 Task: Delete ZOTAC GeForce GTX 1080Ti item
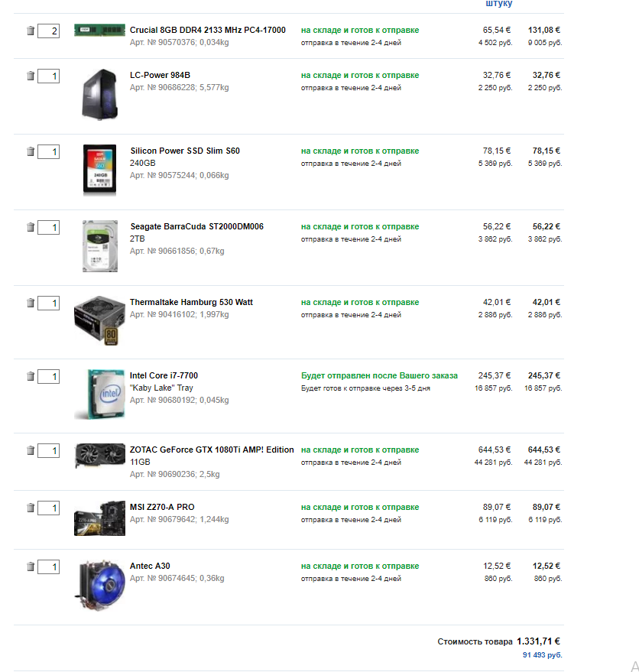(x=31, y=450)
